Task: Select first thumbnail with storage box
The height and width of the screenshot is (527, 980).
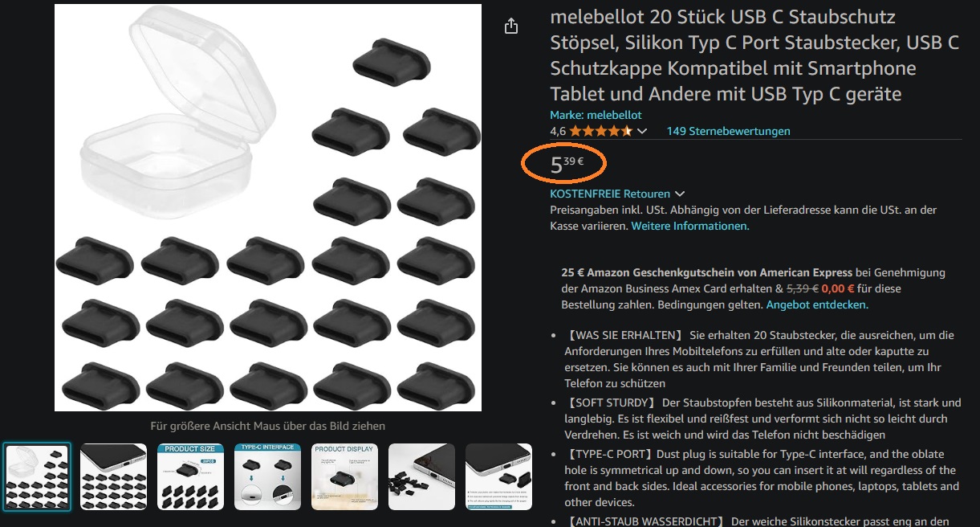Action: coord(37,477)
